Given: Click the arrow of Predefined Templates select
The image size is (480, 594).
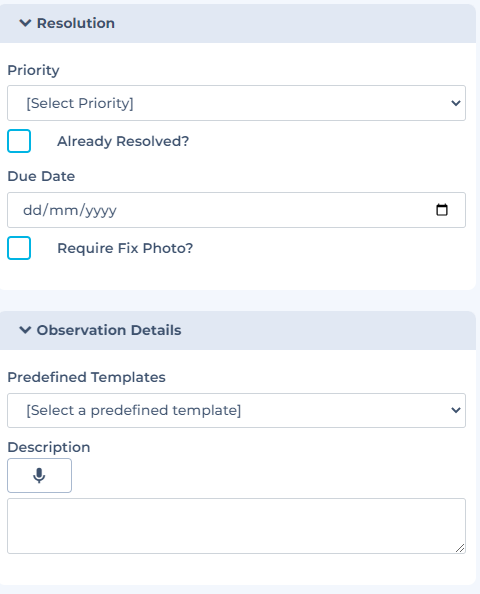Looking at the screenshot, I should coord(456,410).
